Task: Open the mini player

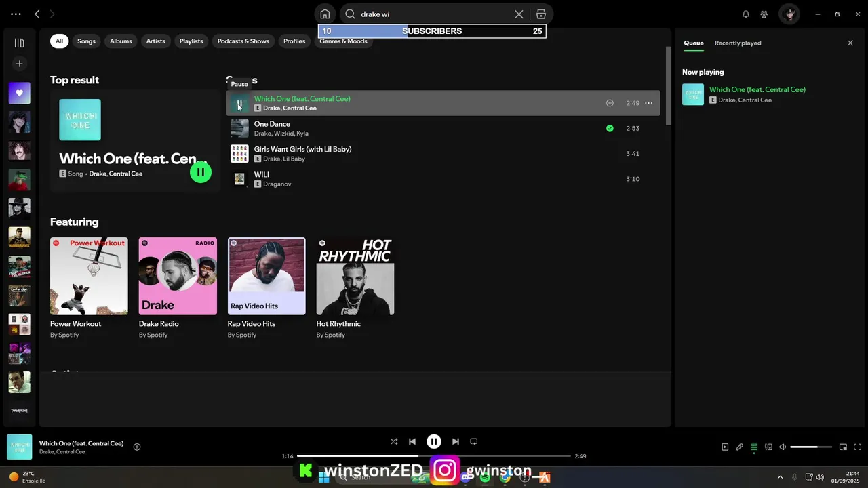Action: pyautogui.click(x=843, y=447)
